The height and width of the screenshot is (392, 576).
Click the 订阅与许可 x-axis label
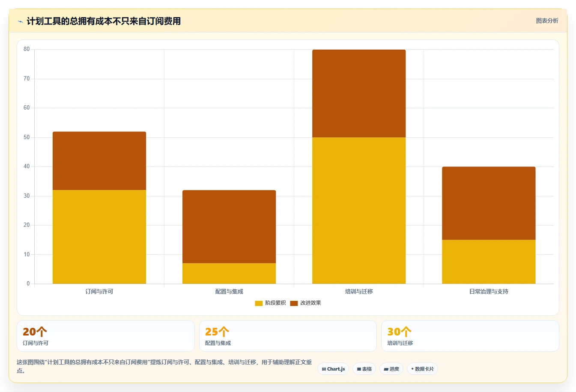click(x=99, y=291)
